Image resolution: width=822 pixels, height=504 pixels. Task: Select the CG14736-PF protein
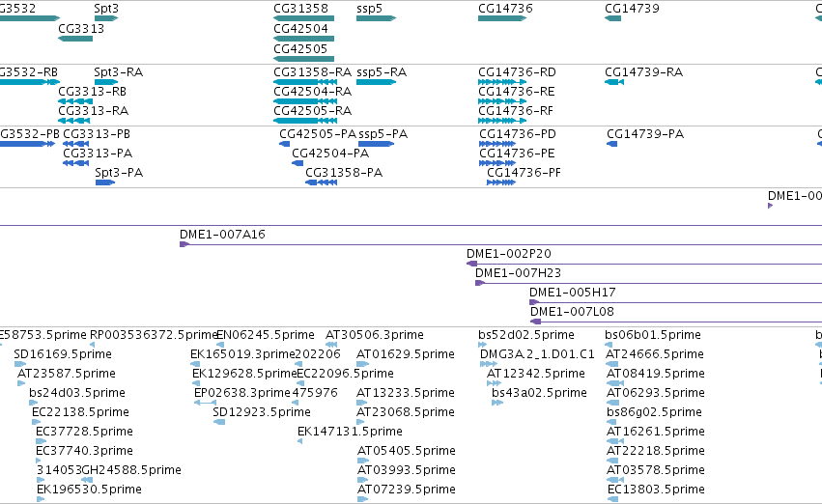pos(501,182)
